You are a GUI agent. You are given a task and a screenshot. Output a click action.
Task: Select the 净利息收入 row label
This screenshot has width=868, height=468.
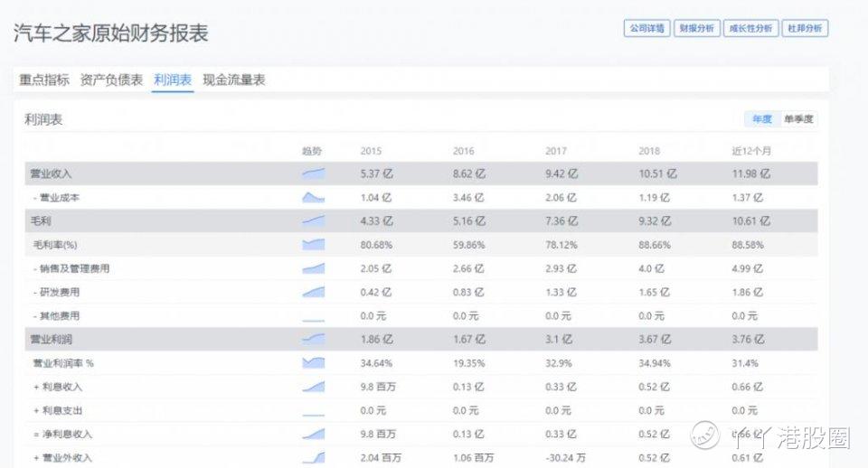pyautogui.click(x=62, y=435)
